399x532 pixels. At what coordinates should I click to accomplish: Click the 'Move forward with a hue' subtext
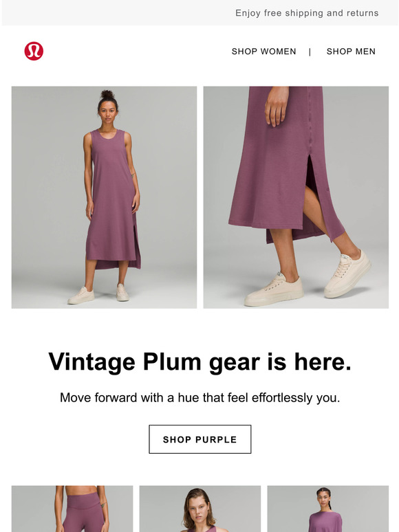200,398
